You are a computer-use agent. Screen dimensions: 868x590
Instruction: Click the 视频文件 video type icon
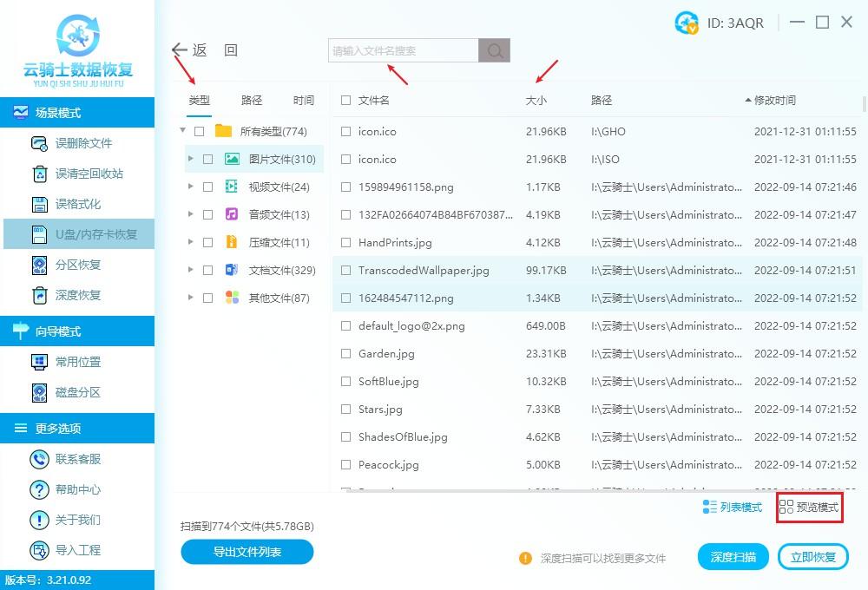(x=232, y=187)
